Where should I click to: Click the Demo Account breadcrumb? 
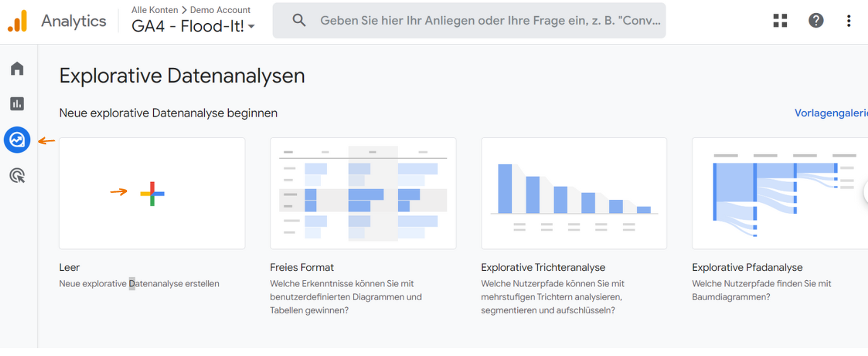point(220,10)
